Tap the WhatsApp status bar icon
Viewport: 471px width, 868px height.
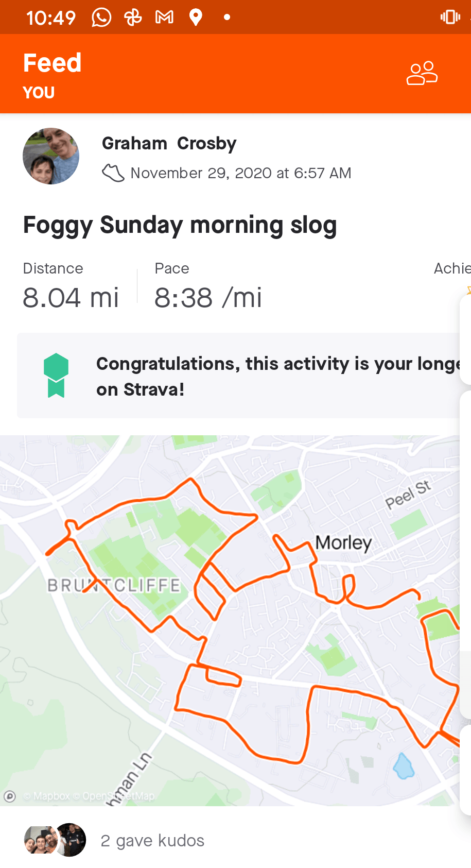(x=101, y=18)
